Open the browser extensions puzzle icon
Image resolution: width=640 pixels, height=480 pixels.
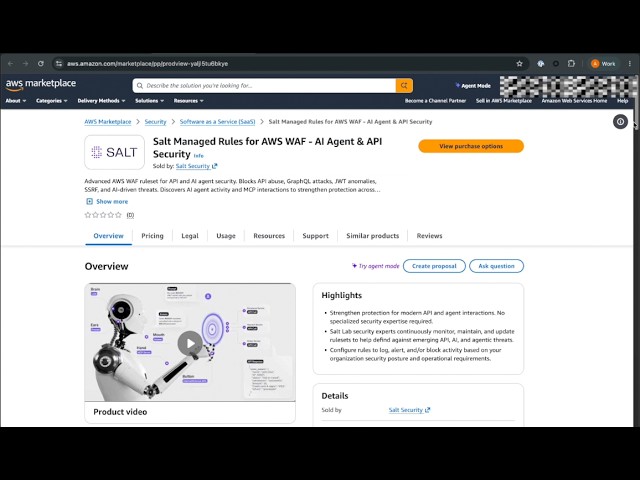tap(571, 64)
